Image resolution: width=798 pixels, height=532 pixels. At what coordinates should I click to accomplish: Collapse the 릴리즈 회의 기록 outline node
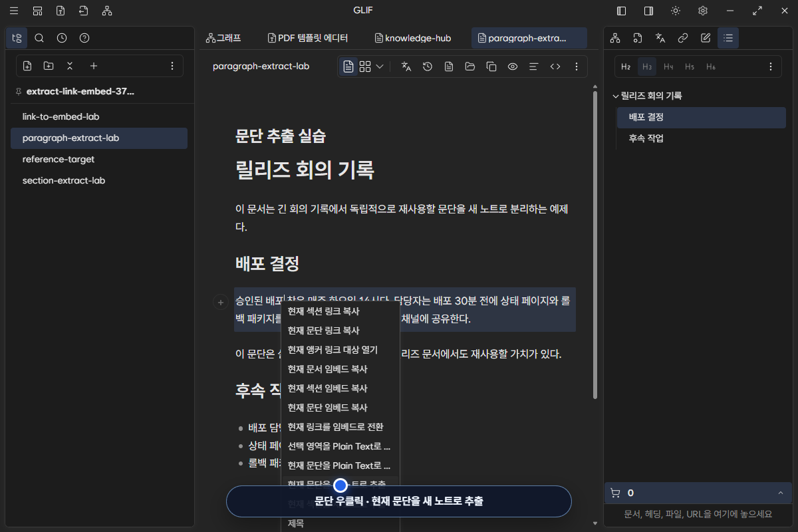click(x=616, y=96)
